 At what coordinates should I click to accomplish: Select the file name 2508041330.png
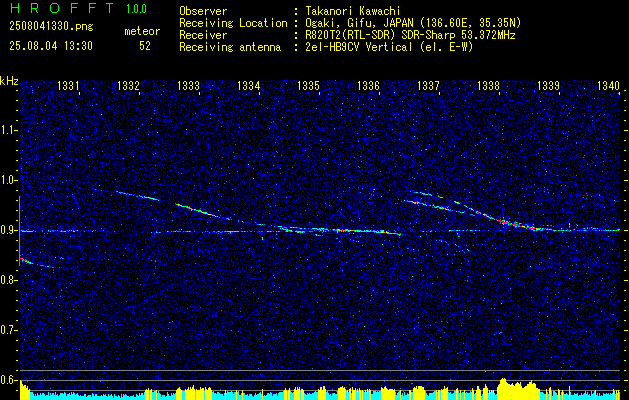(51, 27)
